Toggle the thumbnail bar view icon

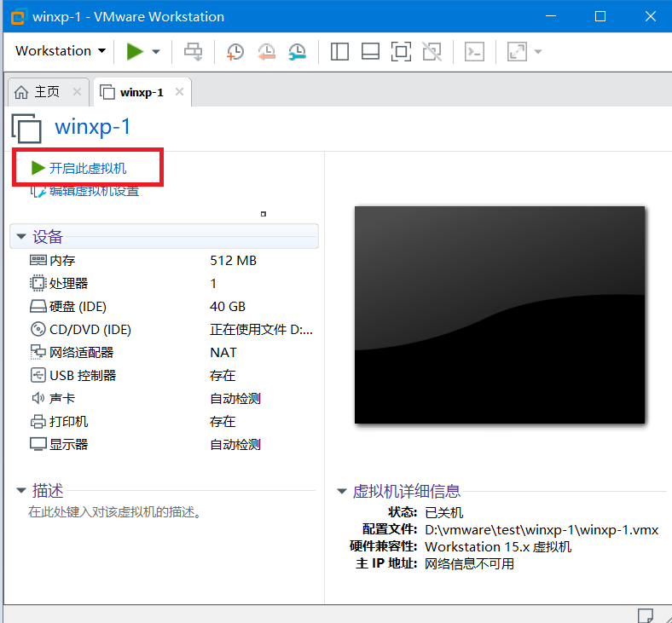[370, 51]
